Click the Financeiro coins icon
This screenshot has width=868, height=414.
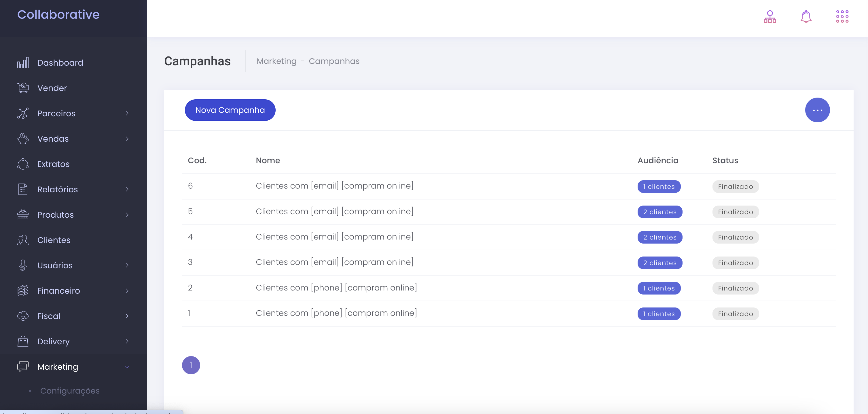click(x=23, y=291)
